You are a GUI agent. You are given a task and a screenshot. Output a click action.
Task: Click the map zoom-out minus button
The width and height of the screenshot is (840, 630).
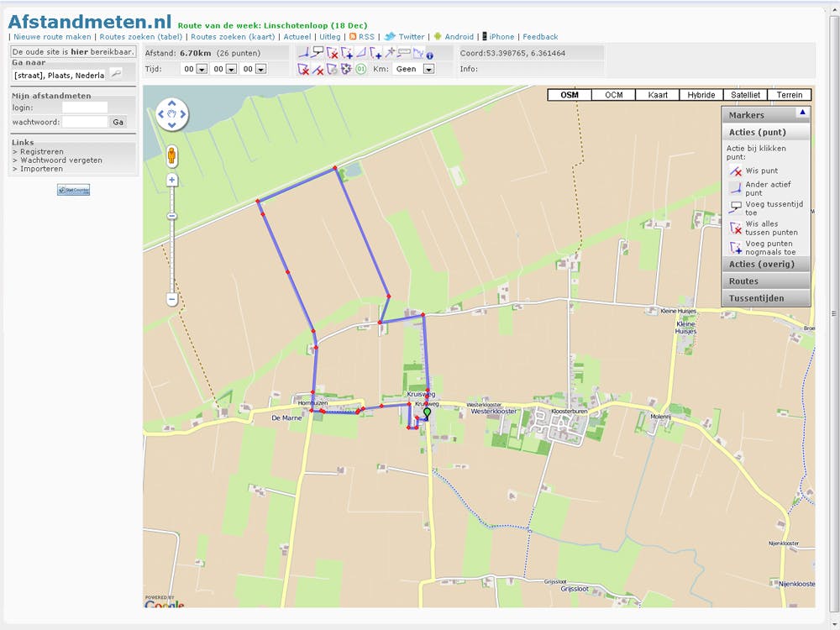point(171,300)
